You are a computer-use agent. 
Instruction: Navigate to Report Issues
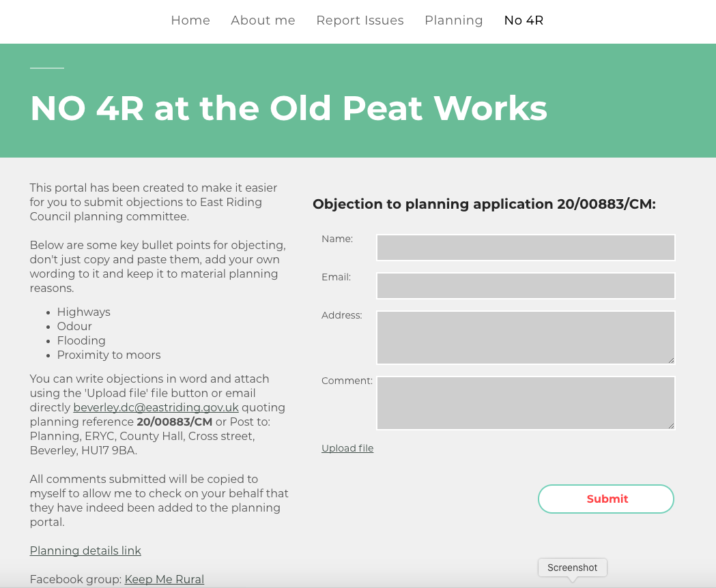[360, 20]
